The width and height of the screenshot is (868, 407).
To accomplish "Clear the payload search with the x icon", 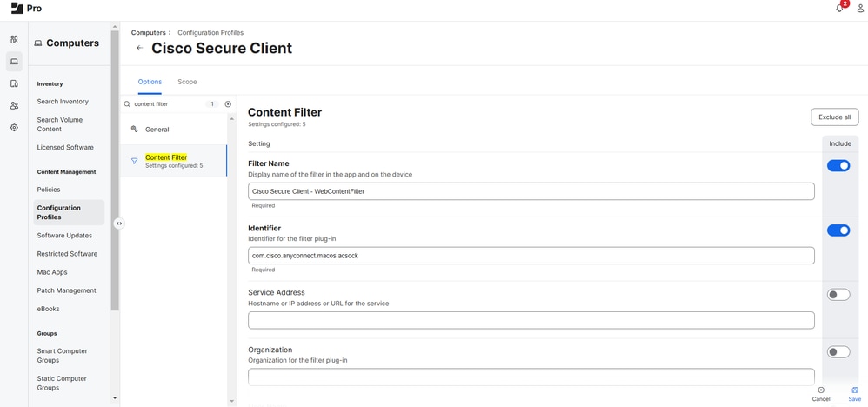I will [x=228, y=104].
